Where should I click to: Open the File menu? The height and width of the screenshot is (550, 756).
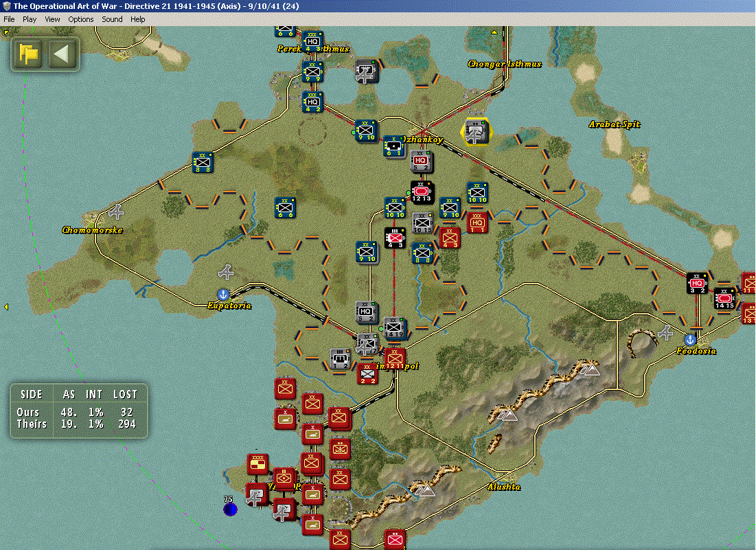[9, 19]
